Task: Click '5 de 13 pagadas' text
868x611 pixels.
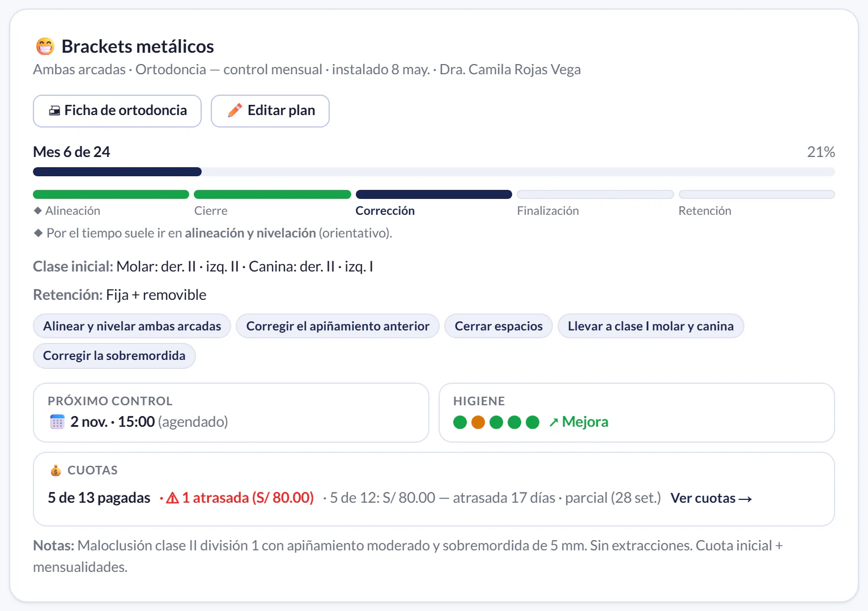Action: click(99, 498)
